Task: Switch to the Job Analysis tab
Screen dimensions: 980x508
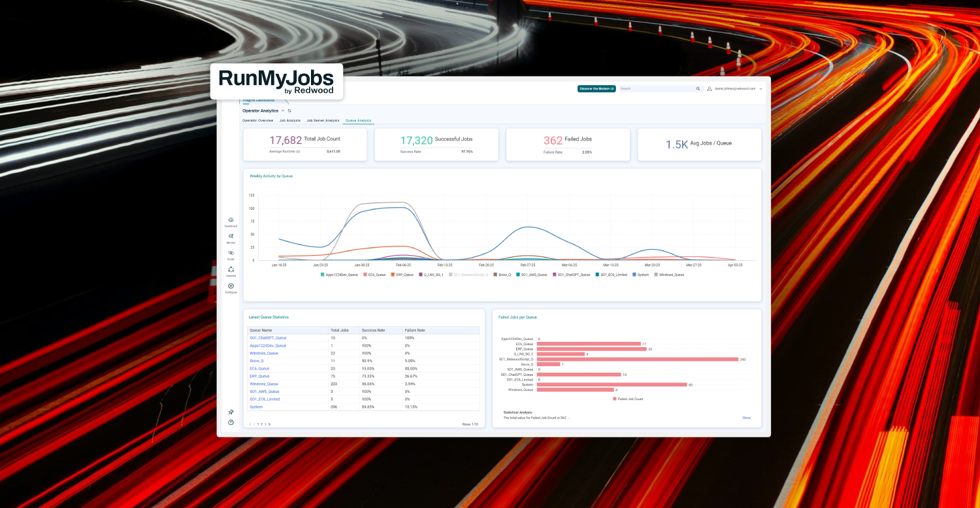Action: click(x=290, y=120)
